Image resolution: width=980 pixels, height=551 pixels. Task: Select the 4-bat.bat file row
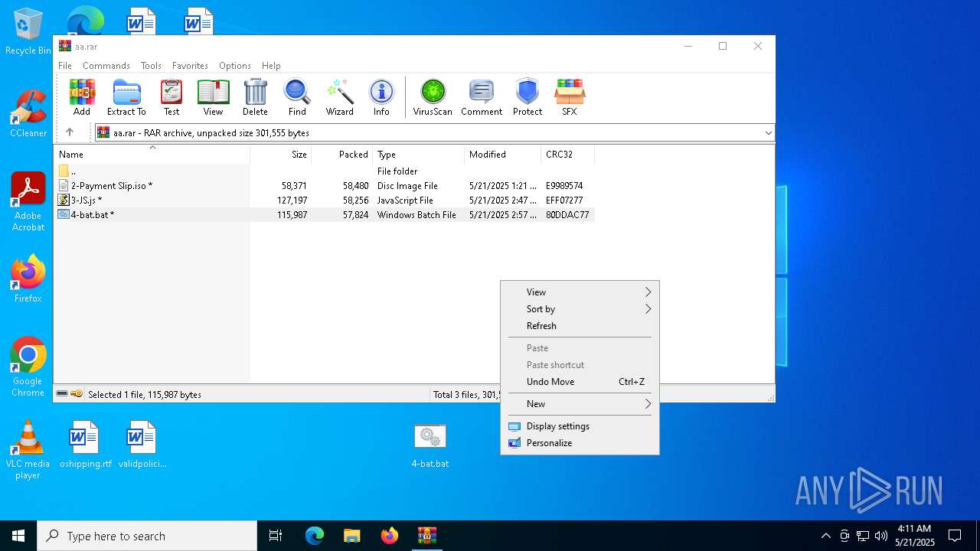point(325,215)
